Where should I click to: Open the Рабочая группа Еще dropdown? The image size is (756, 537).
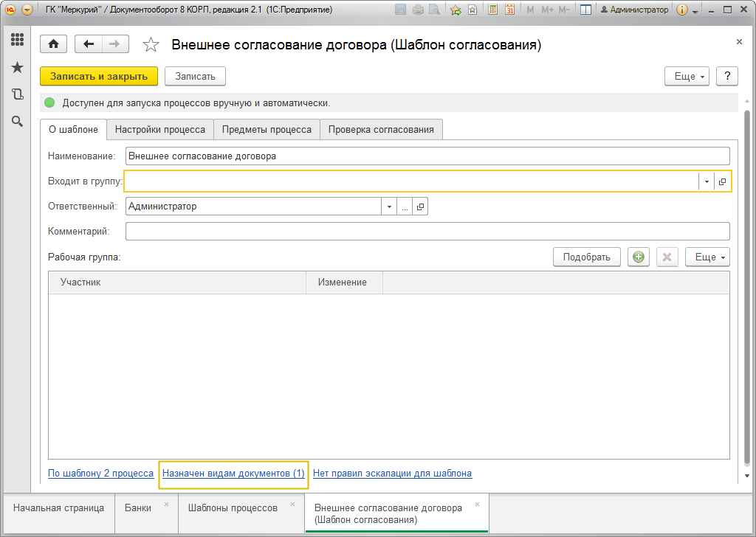(707, 257)
